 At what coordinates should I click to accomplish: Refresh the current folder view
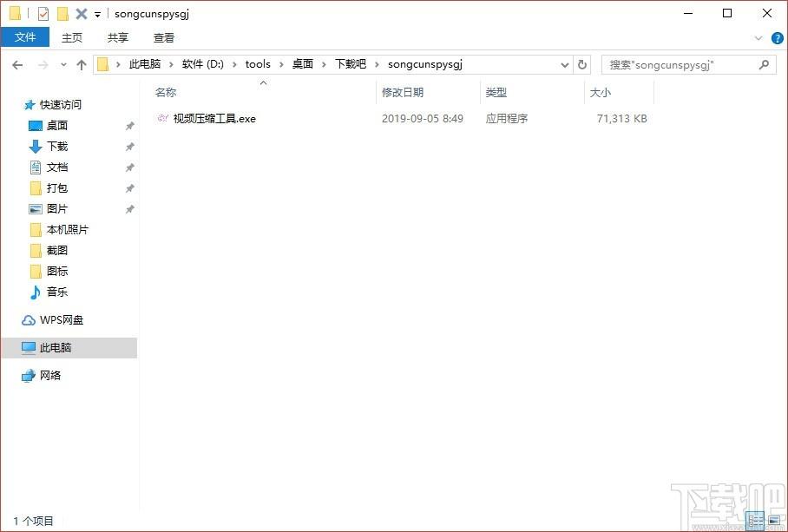tap(582, 65)
